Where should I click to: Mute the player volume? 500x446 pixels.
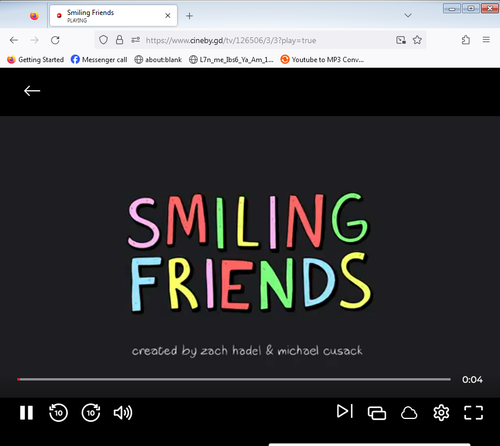123,413
